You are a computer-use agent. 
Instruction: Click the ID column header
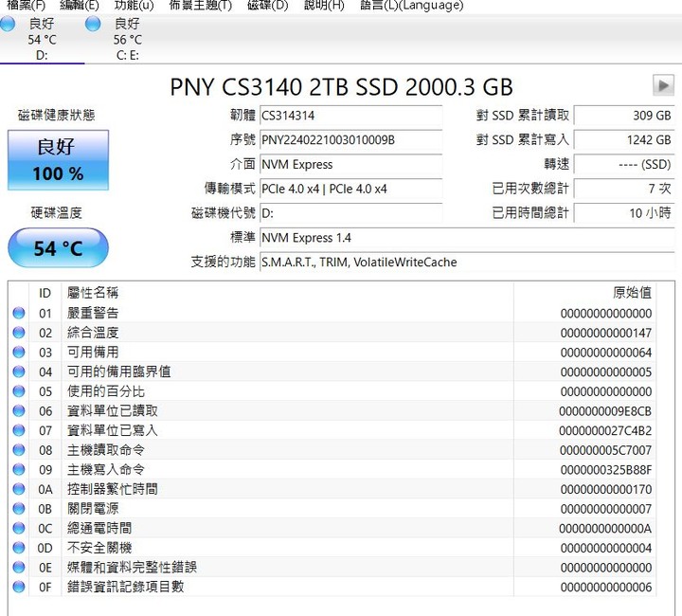[x=45, y=293]
